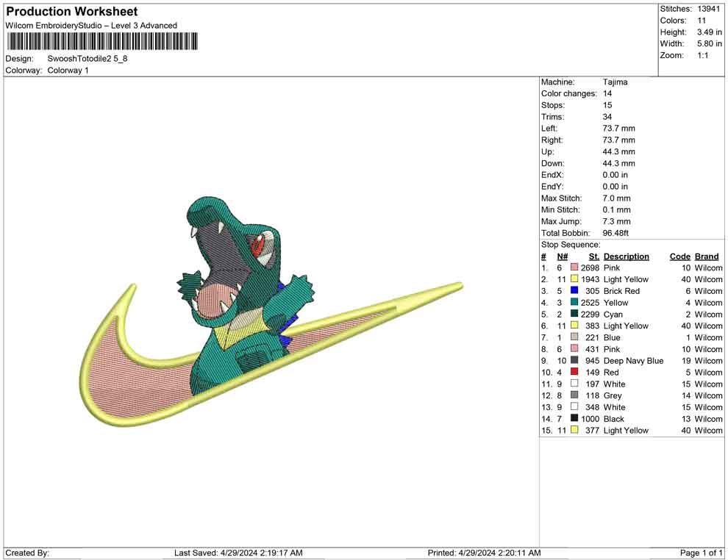Click the Totodile swoosh embroidery design preview
This screenshot has height=560, width=728.
(271, 311)
